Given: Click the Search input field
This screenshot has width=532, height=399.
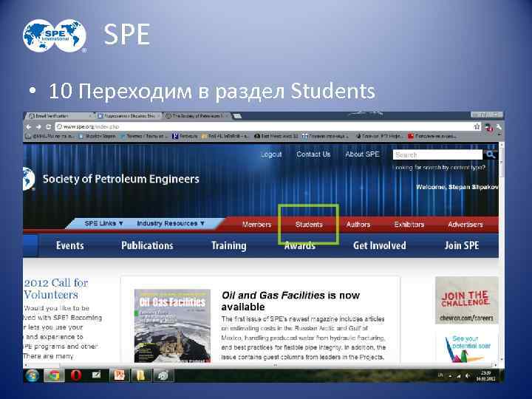Looking at the screenshot, I should (x=437, y=154).
